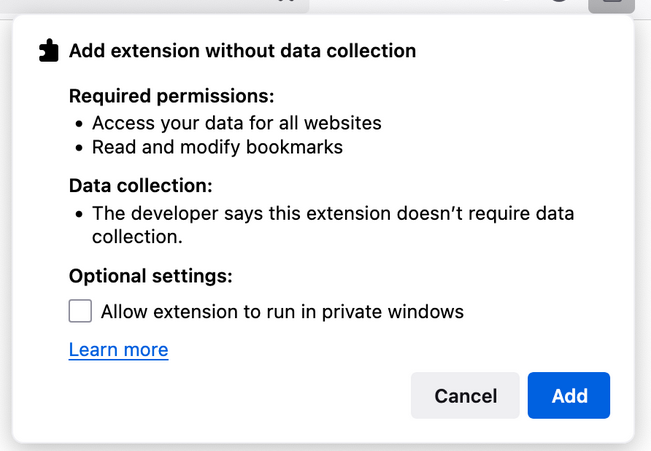Click the 'Data collection:' heading

coord(141,186)
